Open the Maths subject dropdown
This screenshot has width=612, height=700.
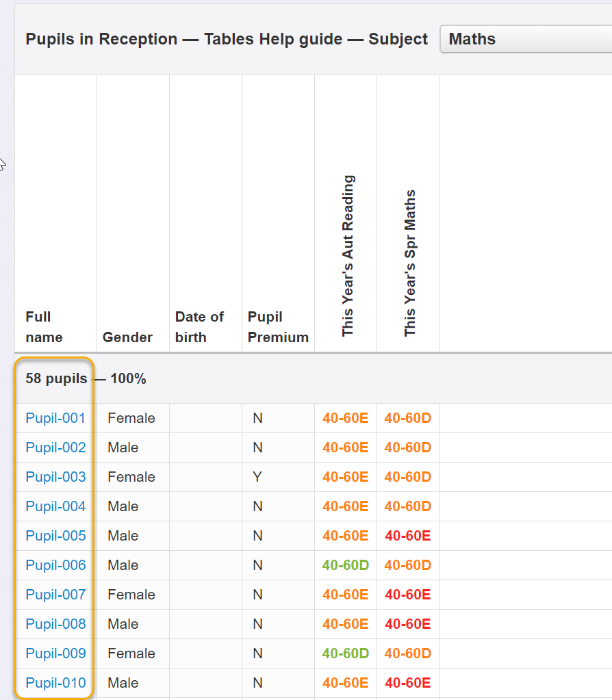(x=526, y=39)
